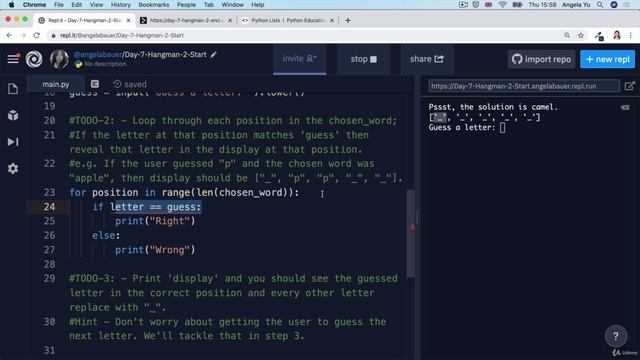Click import repo button
The image size is (640, 360).
tap(541, 59)
